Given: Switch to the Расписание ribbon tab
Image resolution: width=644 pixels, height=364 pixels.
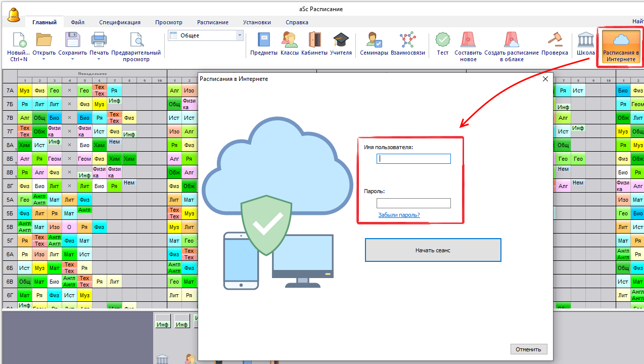Looking at the screenshot, I should click(212, 22).
